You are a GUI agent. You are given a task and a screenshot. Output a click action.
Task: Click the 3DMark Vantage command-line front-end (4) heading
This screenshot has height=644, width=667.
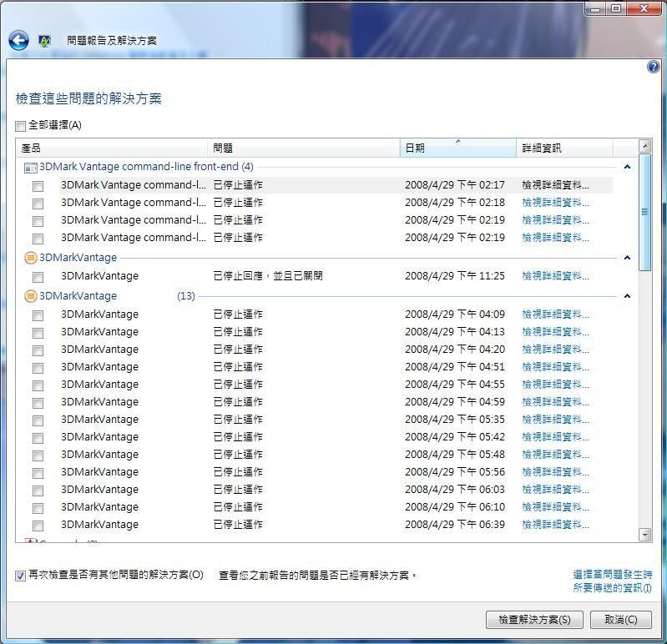pos(146,167)
